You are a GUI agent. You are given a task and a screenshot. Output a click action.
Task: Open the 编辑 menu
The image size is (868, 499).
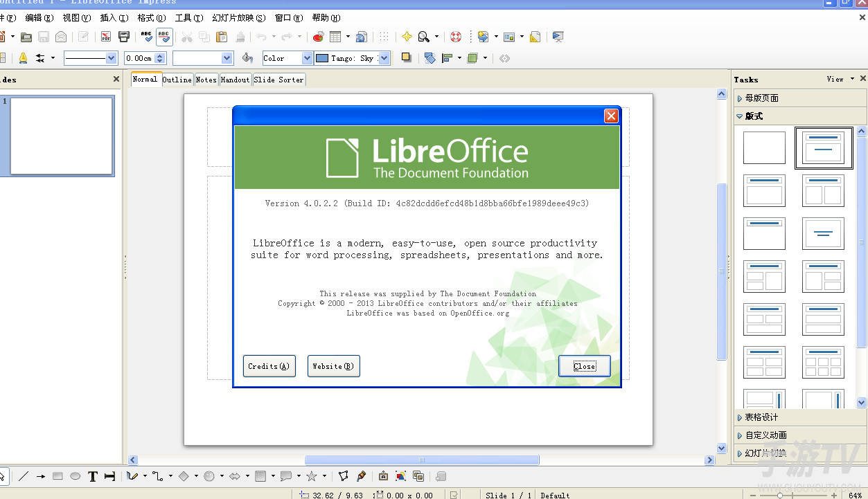(x=39, y=17)
